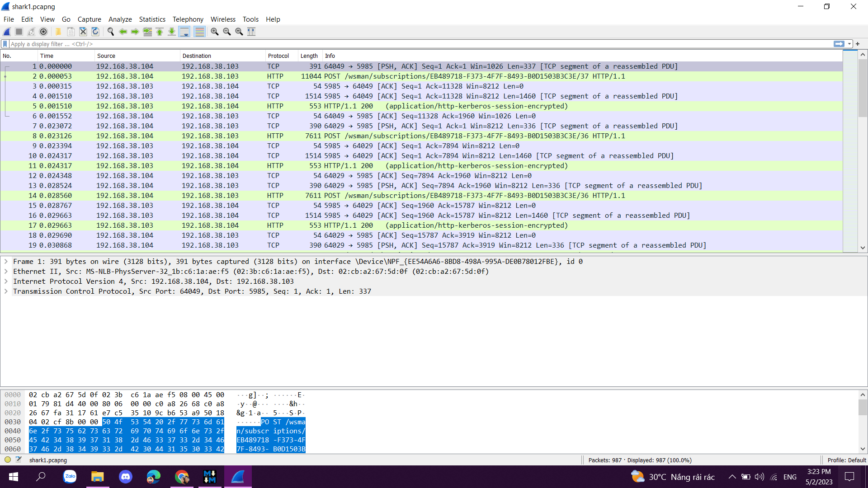This screenshot has height=488, width=868.
Task: Open the Telephony menu
Action: coord(188,19)
